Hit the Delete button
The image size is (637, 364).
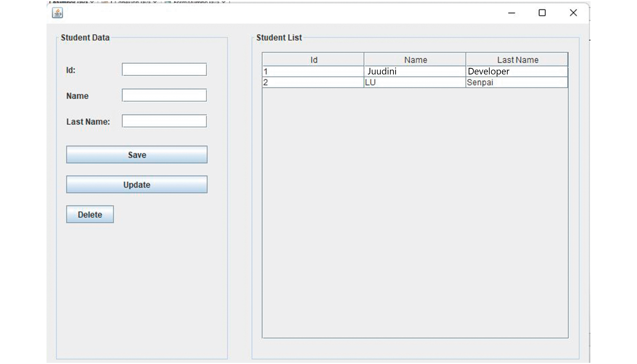click(90, 215)
